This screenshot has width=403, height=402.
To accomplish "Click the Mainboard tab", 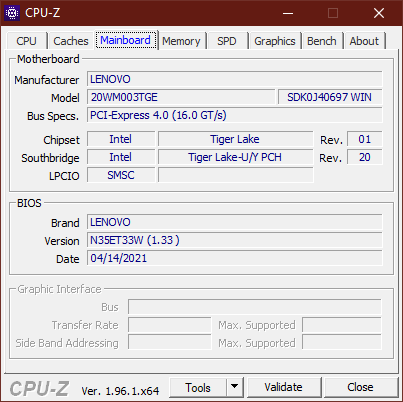I will point(126,40).
